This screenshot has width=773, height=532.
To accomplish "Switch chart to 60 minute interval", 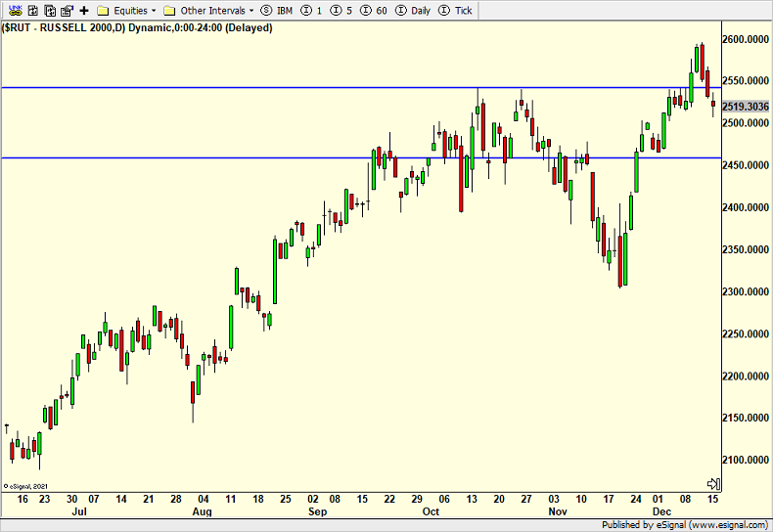I will [x=375, y=11].
